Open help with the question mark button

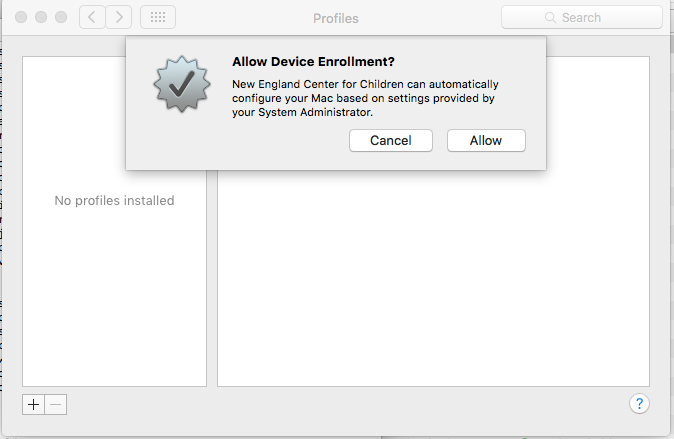click(639, 403)
